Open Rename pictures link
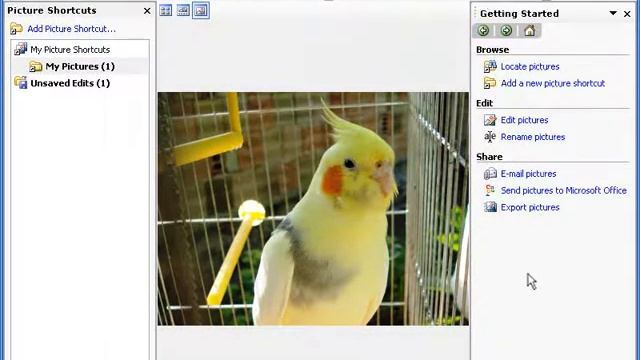 533,137
